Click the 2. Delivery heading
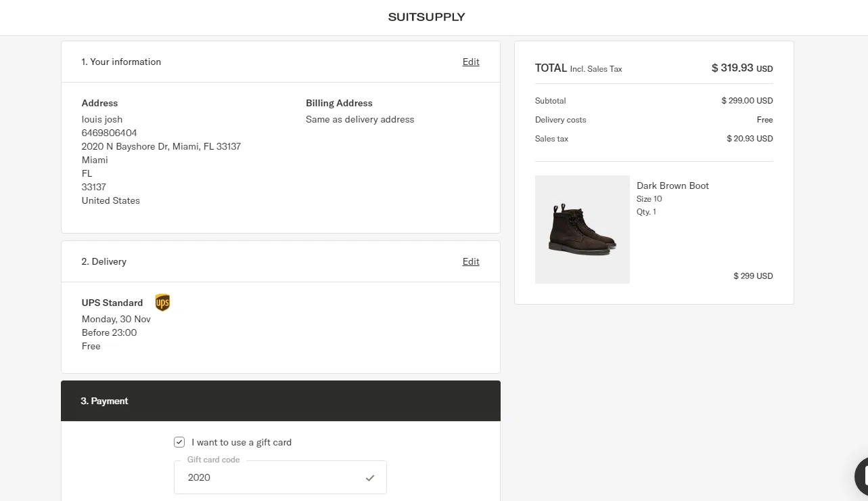The height and width of the screenshot is (501, 868). (104, 261)
